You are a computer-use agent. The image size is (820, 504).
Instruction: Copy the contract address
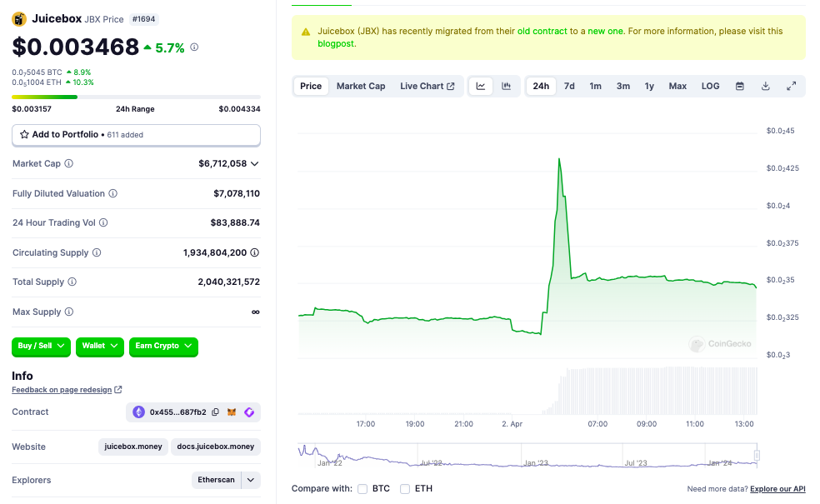[215, 412]
